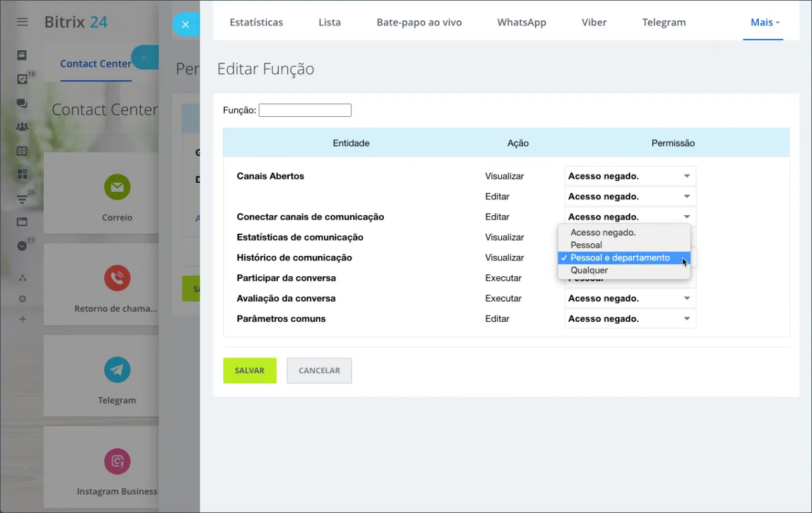Open the Instagram Business channel icon
The width and height of the screenshot is (812, 513).
coord(117,461)
